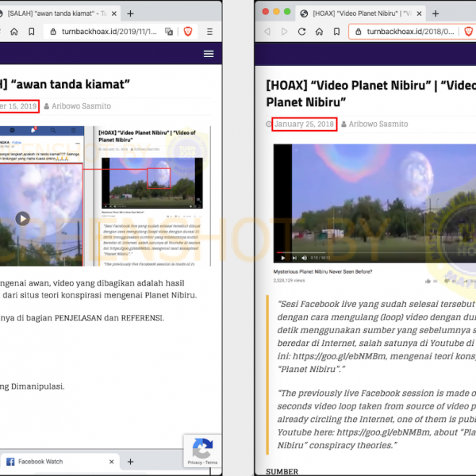Click the next-track button in Nibiru video

click(x=294, y=258)
